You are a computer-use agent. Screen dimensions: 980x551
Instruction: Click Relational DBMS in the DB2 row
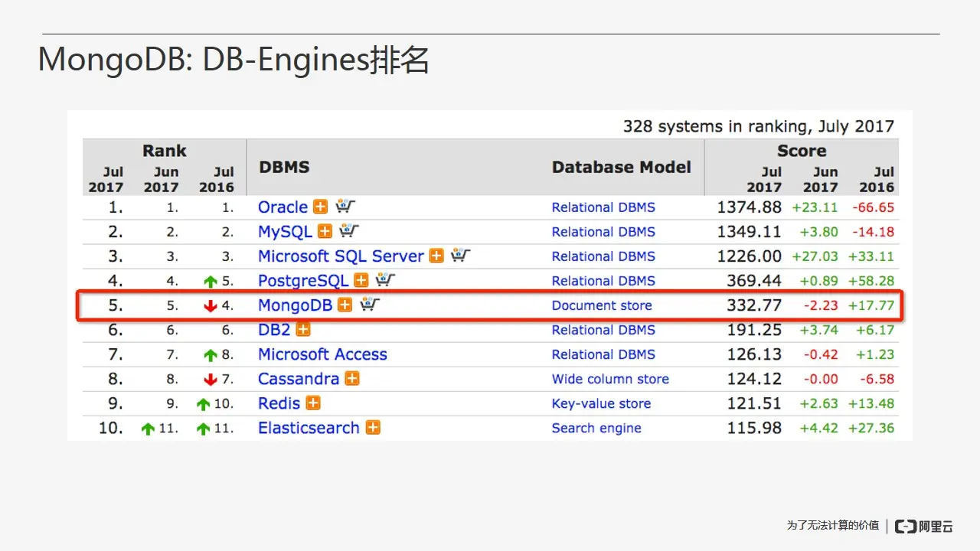(x=603, y=330)
